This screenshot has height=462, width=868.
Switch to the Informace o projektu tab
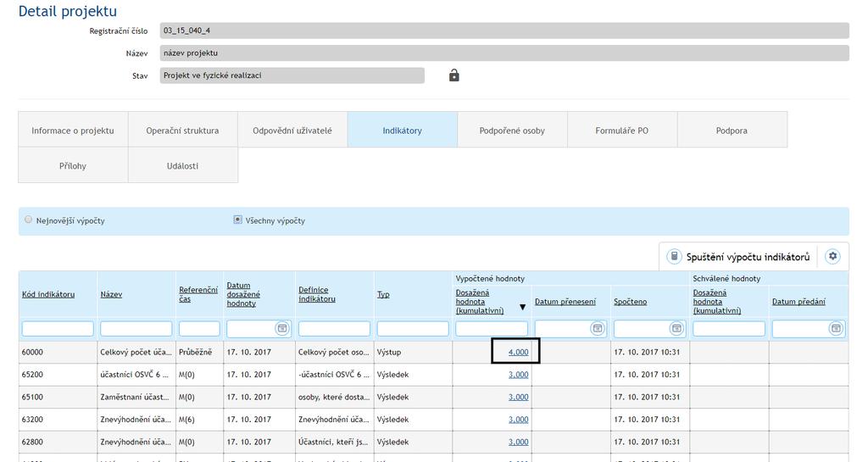click(x=73, y=130)
